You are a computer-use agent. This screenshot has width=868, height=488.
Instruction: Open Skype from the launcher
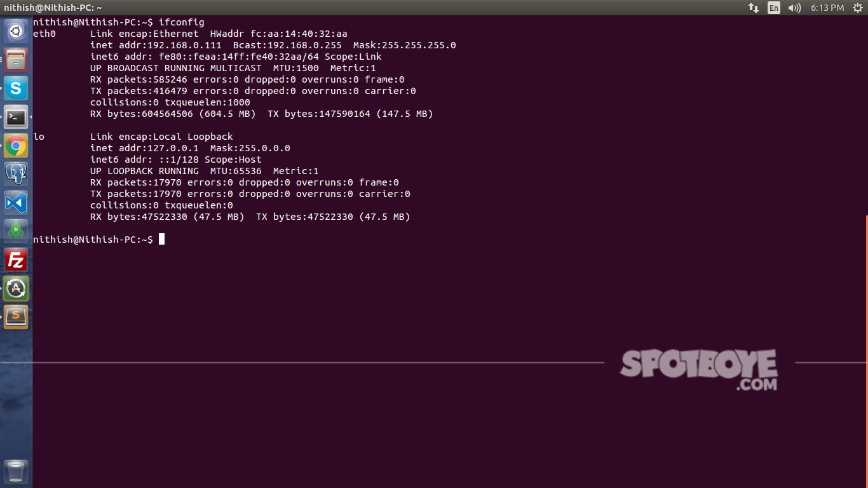tap(16, 88)
